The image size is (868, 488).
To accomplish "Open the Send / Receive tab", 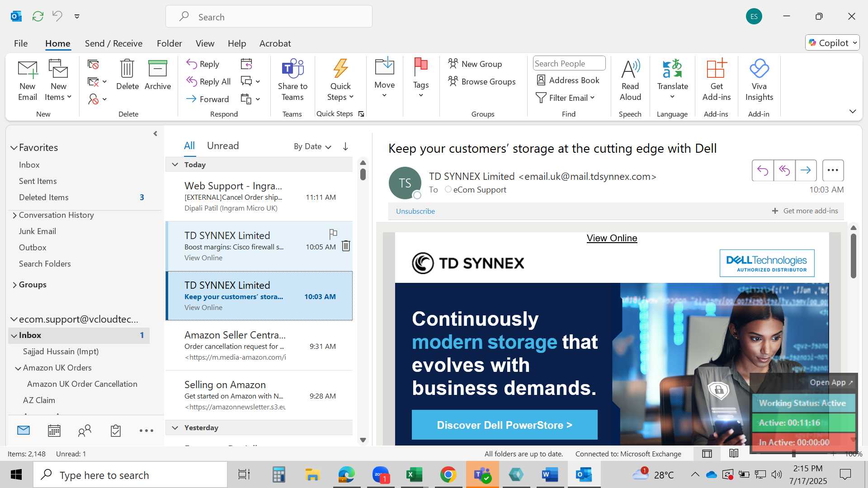I will click(113, 43).
